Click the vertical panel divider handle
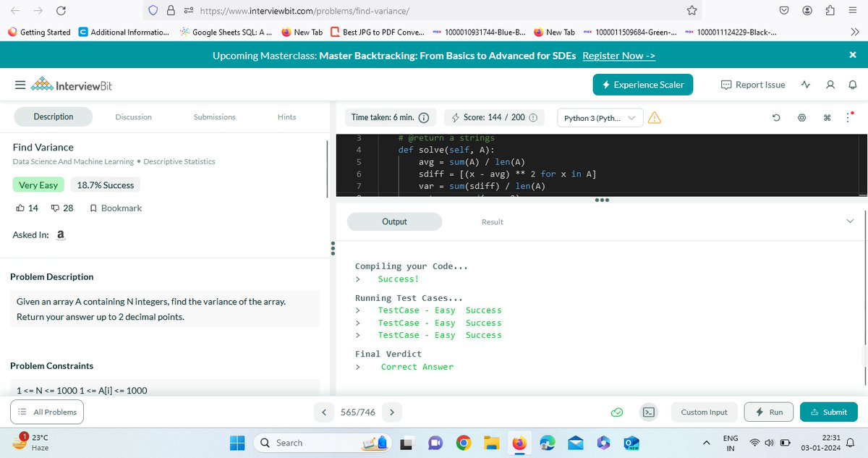Image resolution: width=868 pixels, height=458 pixels. [x=332, y=248]
